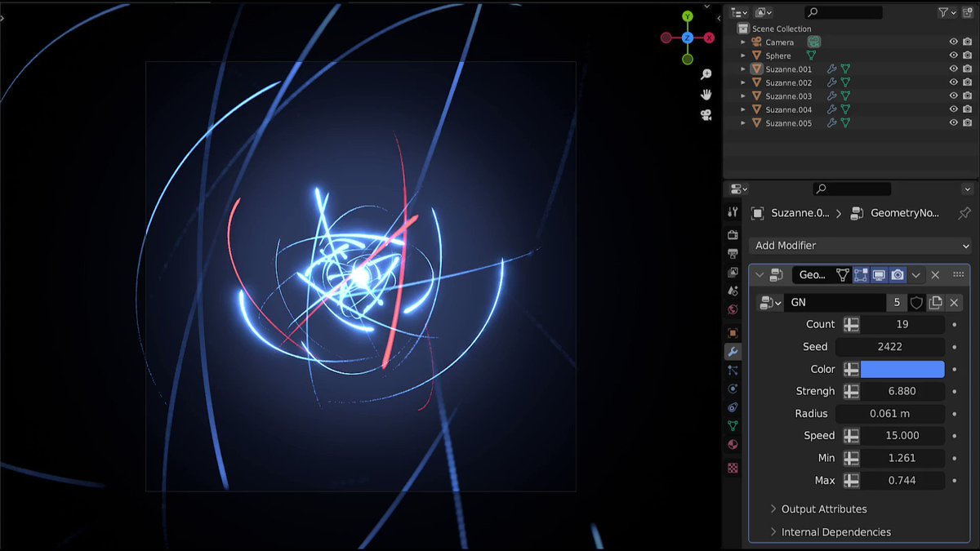Open the outliner display mode dropdown

[x=764, y=12]
